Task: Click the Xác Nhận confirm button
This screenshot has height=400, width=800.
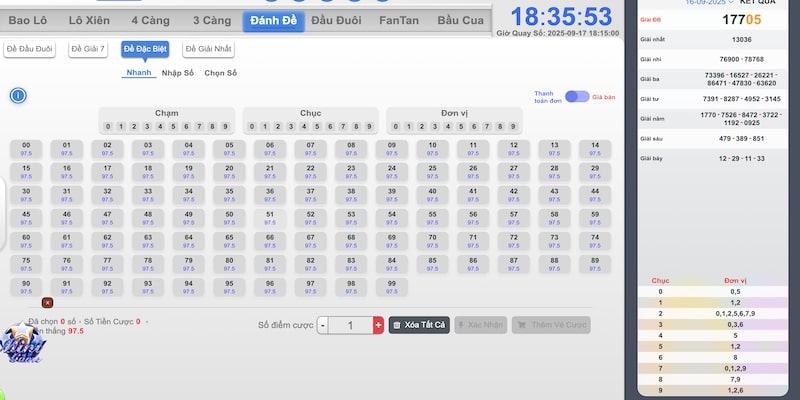Action: click(x=480, y=325)
